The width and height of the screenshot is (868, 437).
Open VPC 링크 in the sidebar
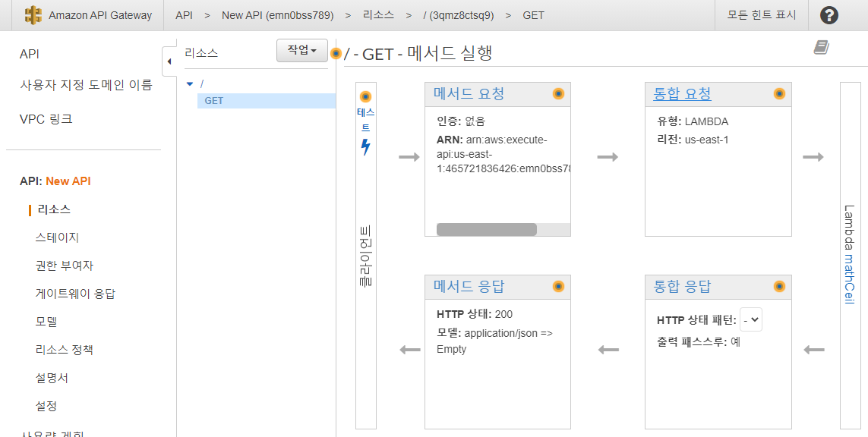pyautogui.click(x=46, y=119)
